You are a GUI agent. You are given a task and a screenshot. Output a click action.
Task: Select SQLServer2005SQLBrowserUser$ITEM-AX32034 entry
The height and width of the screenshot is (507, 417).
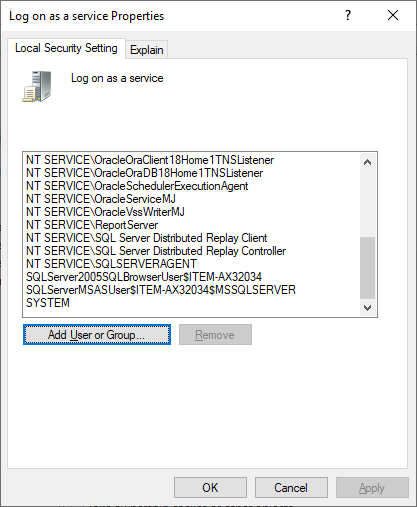[144, 277]
